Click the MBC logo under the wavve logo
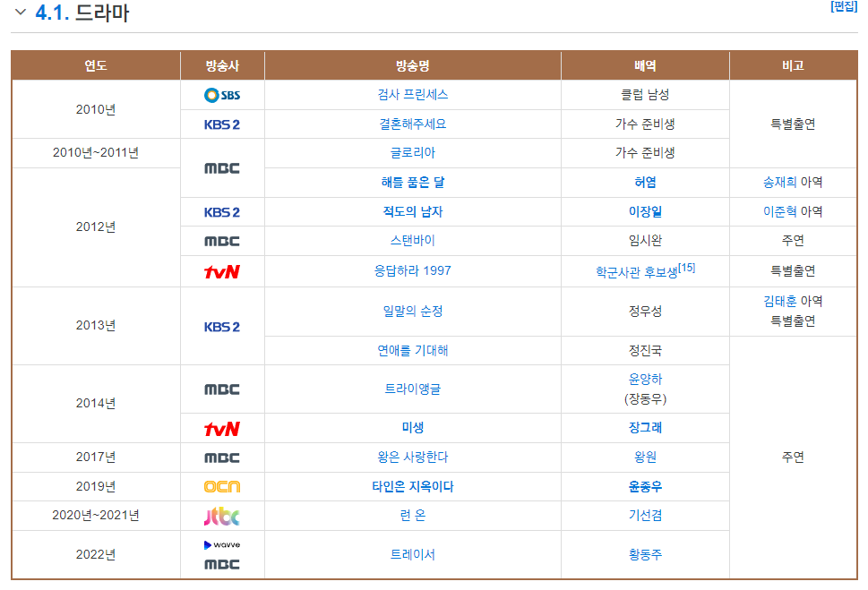868x590 pixels. tap(222, 565)
